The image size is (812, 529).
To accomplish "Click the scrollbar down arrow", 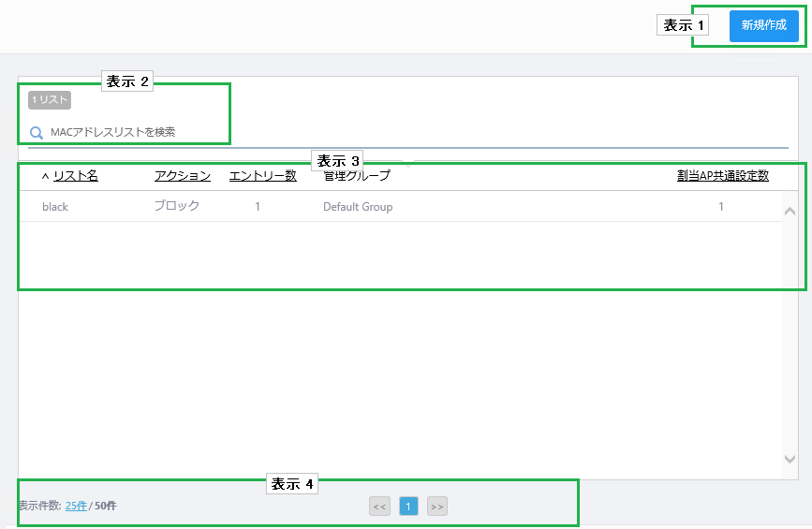I will (x=790, y=459).
